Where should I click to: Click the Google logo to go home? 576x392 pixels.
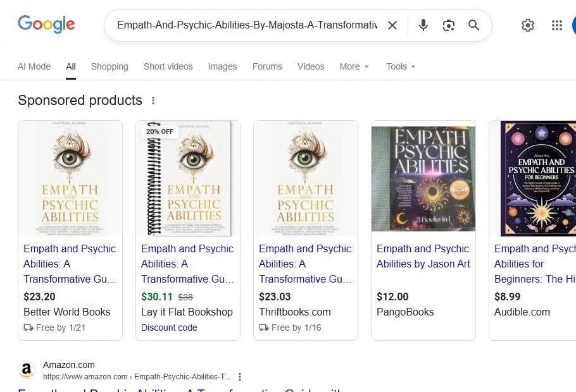coord(46,24)
